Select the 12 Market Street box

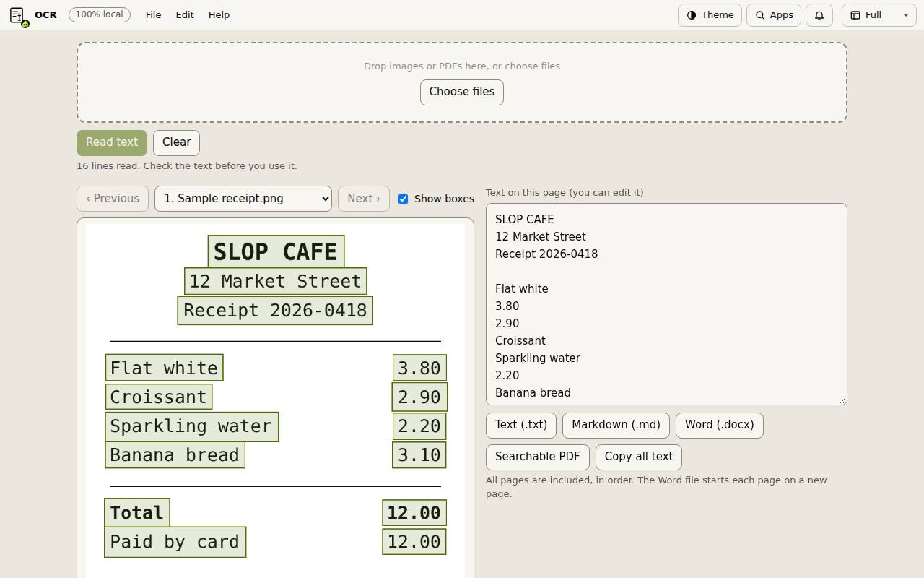pos(276,281)
